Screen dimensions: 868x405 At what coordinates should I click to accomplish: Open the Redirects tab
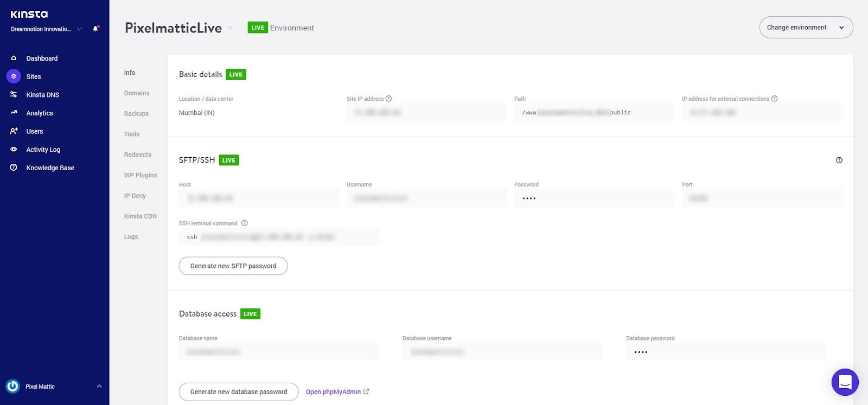pos(138,155)
